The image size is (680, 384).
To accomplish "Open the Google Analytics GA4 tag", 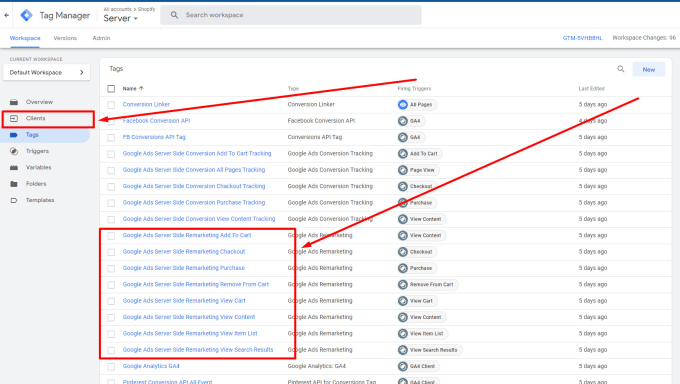I will pyautogui.click(x=151, y=366).
